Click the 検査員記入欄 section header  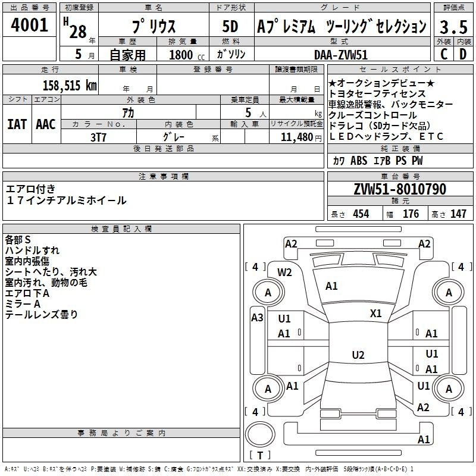pos(121,229)
